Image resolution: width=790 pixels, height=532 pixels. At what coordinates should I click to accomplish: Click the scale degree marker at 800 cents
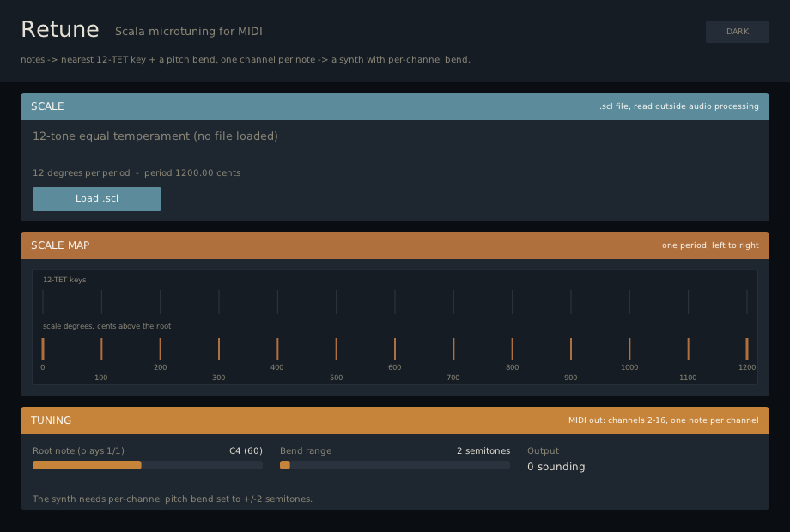pos(513,348)
